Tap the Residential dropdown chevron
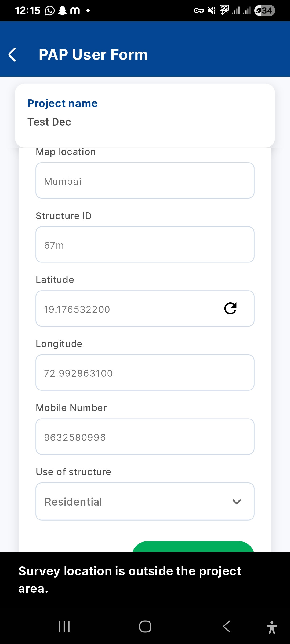Viewport: 290px width, 644px height. 237,502
